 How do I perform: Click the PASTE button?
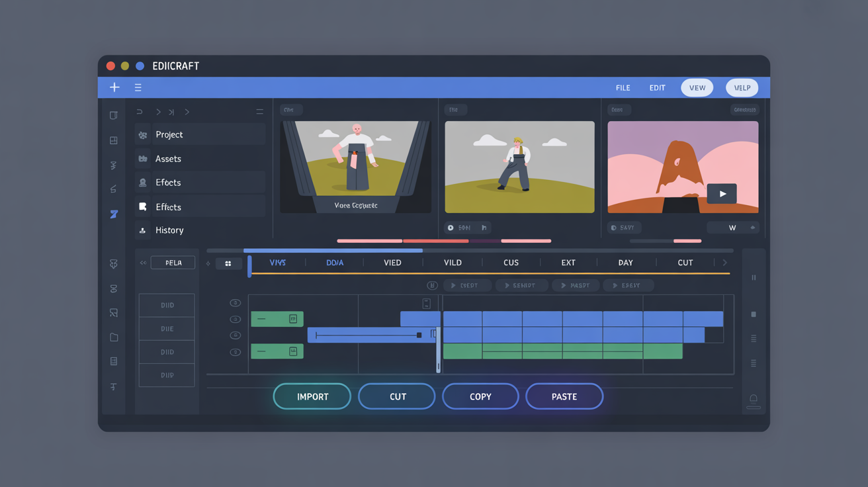pyautogui.click(x=564, y=396)
